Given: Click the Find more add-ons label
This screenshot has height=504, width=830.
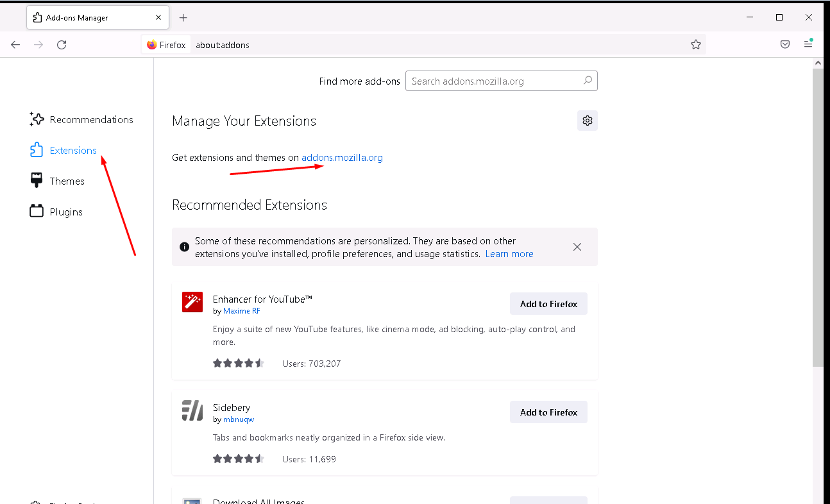Looking at the screenshot, I should [x=359, y=81].
